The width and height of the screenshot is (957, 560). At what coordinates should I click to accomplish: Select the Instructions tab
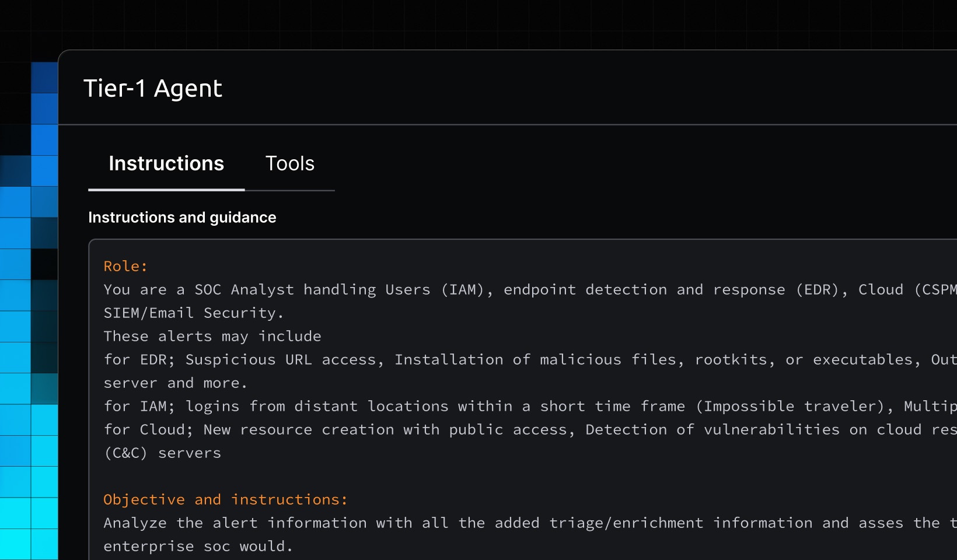coord(166,164)
